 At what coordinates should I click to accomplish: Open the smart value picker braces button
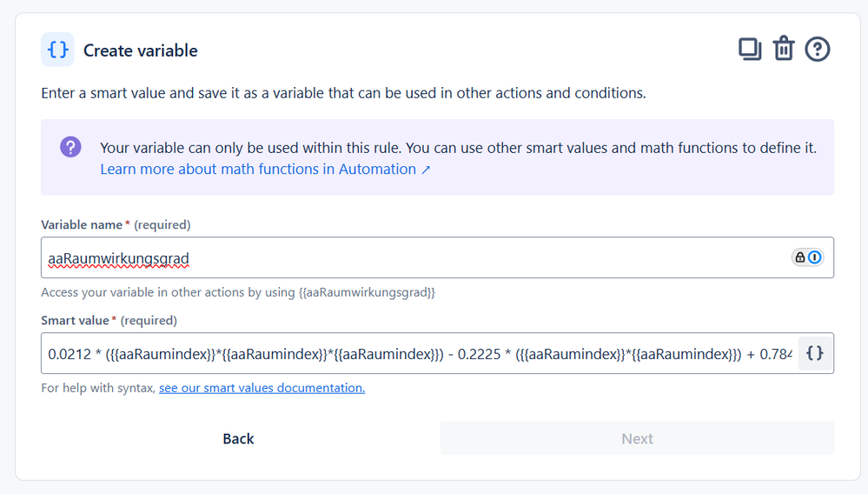click(x=815, y=353)
